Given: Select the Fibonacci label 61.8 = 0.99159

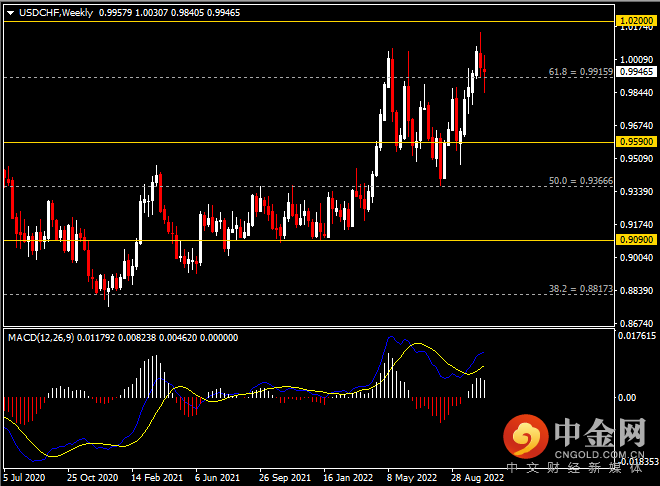Looking at the screenshot, I should click(x=581, y=72).
